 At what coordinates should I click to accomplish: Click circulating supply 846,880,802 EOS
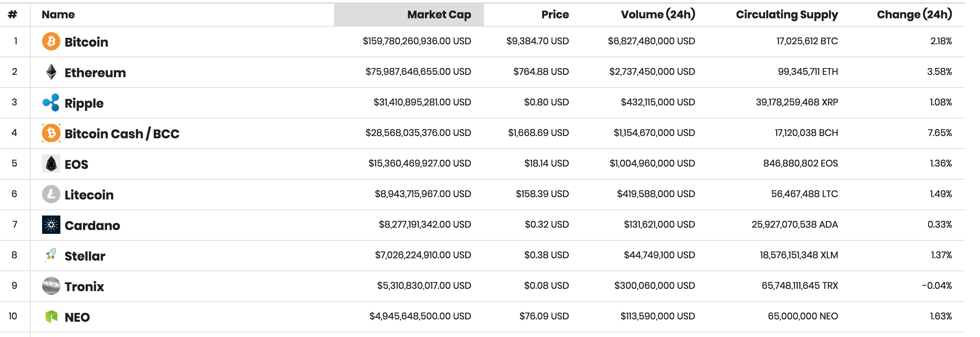point(801,163)
